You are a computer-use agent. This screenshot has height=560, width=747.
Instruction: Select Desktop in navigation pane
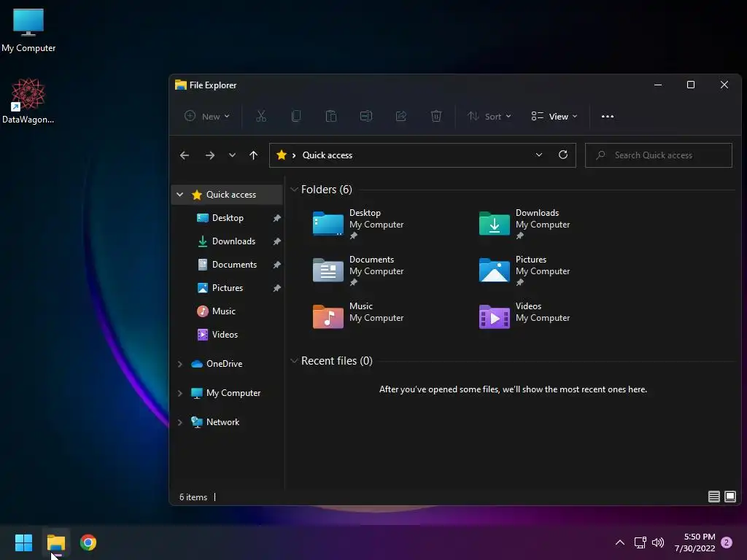tap(228, 217)
